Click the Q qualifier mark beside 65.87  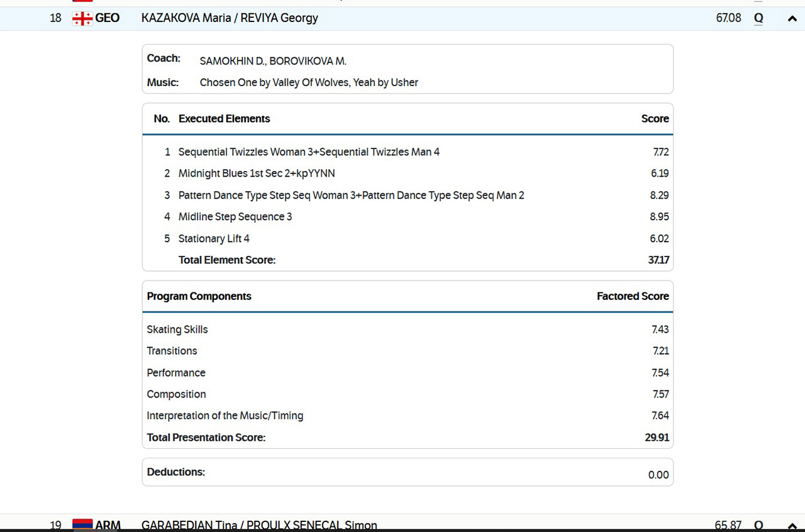click(x=758, y=525)
